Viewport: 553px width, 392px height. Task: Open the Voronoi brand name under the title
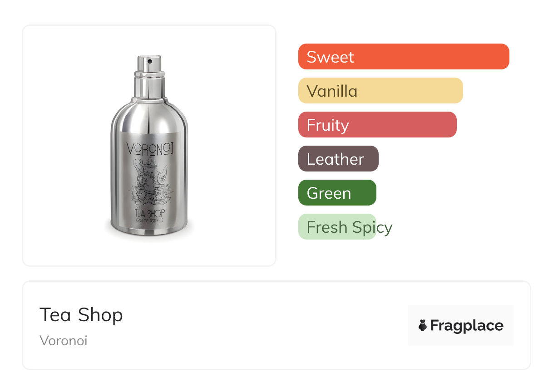click(64, 340)
